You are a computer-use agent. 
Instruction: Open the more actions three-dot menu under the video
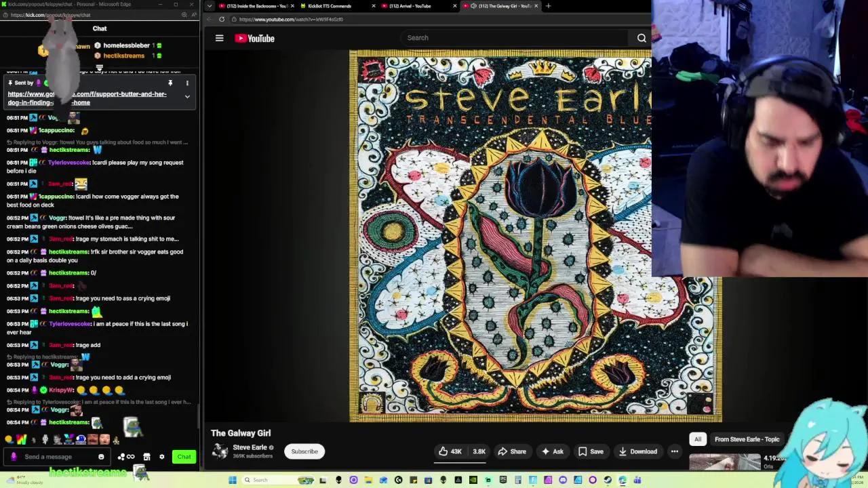pos(674,451)
